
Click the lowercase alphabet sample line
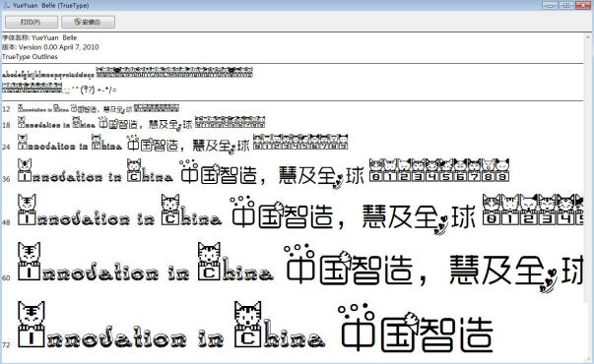pyautogui.click(x=48, y=76)
